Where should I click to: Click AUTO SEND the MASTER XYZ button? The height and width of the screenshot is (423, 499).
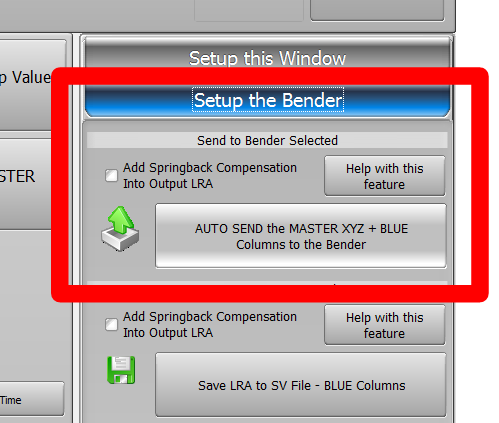301,236
